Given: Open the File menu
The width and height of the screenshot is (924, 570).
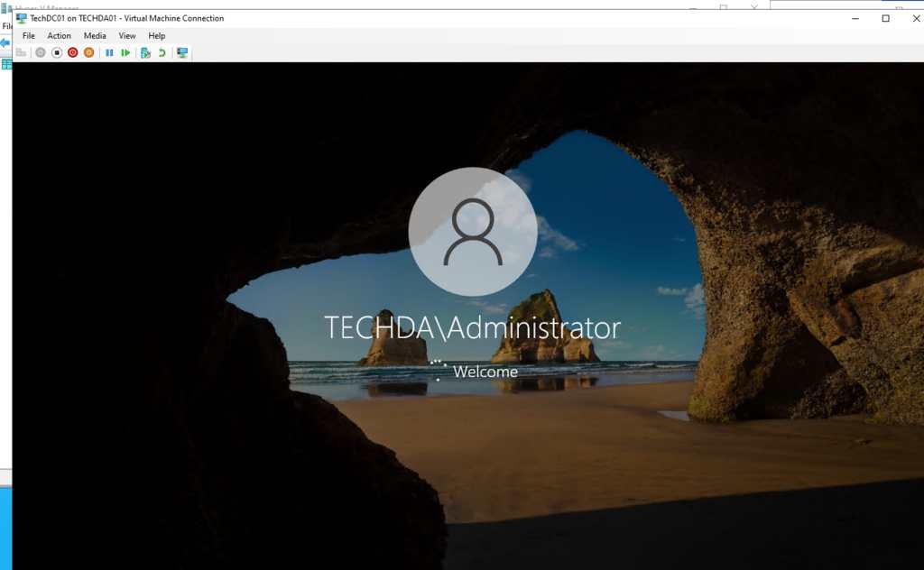Looking at the screenshot, I should (x=28, y=36).
